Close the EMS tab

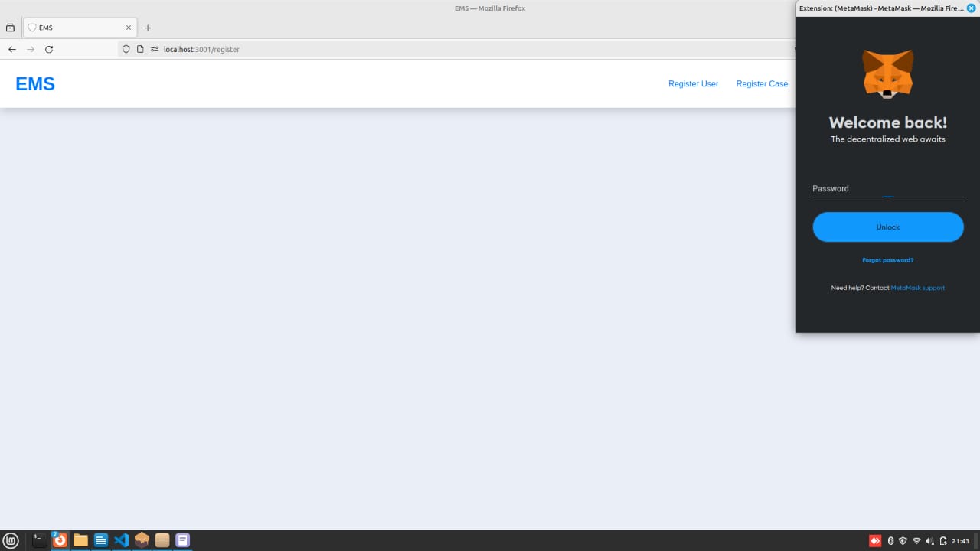128,28
